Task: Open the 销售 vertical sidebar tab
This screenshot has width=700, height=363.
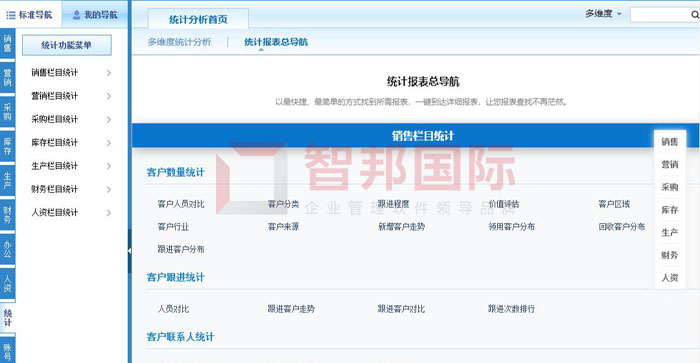Action: pyautogui.click(x=8, y=43)
